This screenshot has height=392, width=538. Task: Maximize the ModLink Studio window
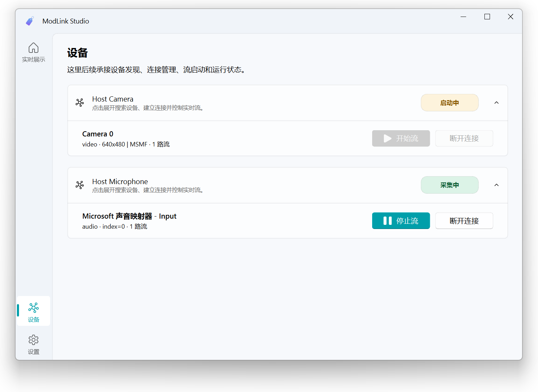click(x=487, y=17)
